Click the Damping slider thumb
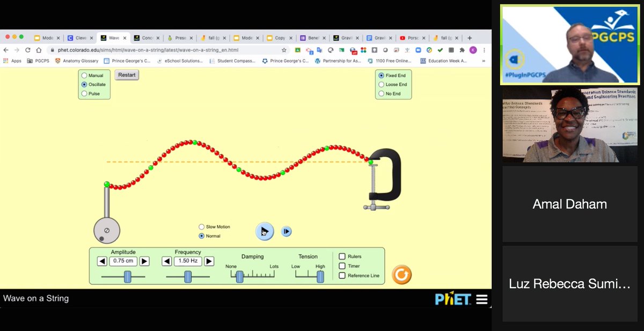Image resolution: width=644 pixels, height=331 pixels. click(x=240, y=277)
